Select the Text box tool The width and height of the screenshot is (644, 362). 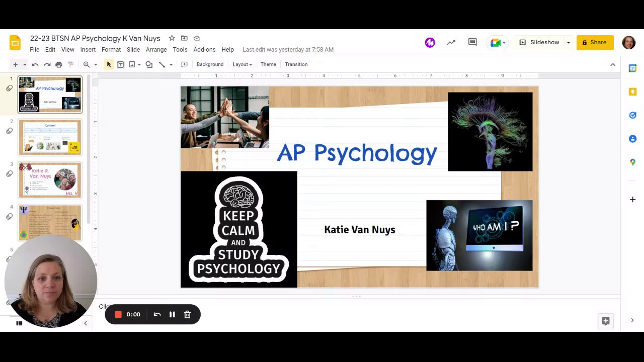point(121,64)
